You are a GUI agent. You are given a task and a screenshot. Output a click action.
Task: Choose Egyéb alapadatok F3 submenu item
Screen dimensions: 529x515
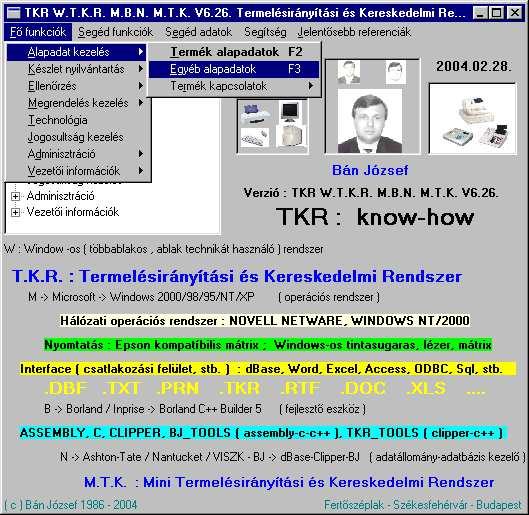234,69
